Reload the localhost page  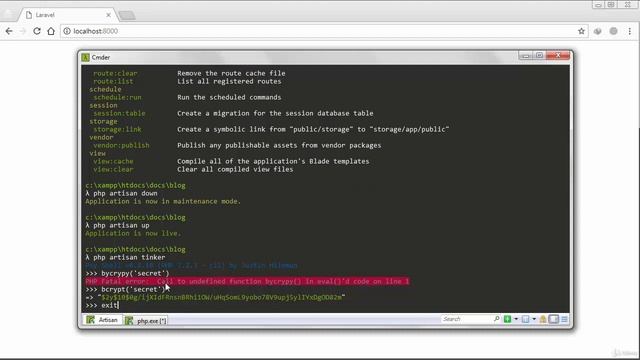click(x=37, y=31)
